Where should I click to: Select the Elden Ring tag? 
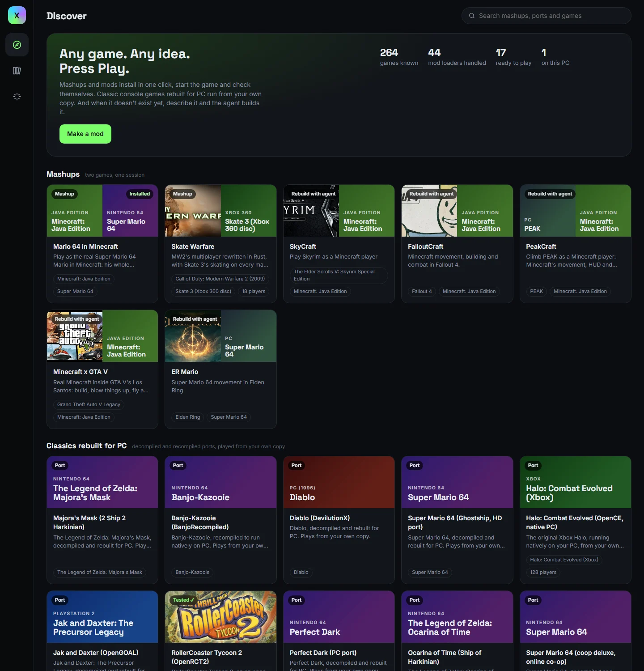point(188,417)
